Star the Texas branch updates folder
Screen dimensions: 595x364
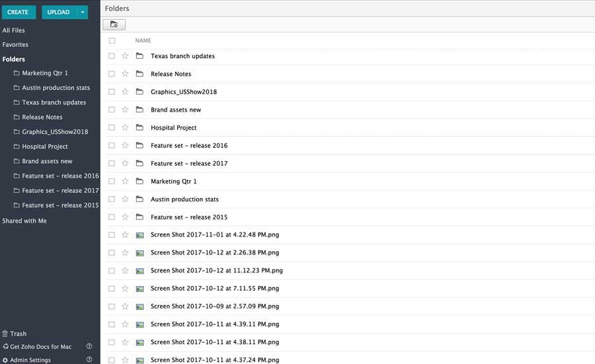click(125, 55)
